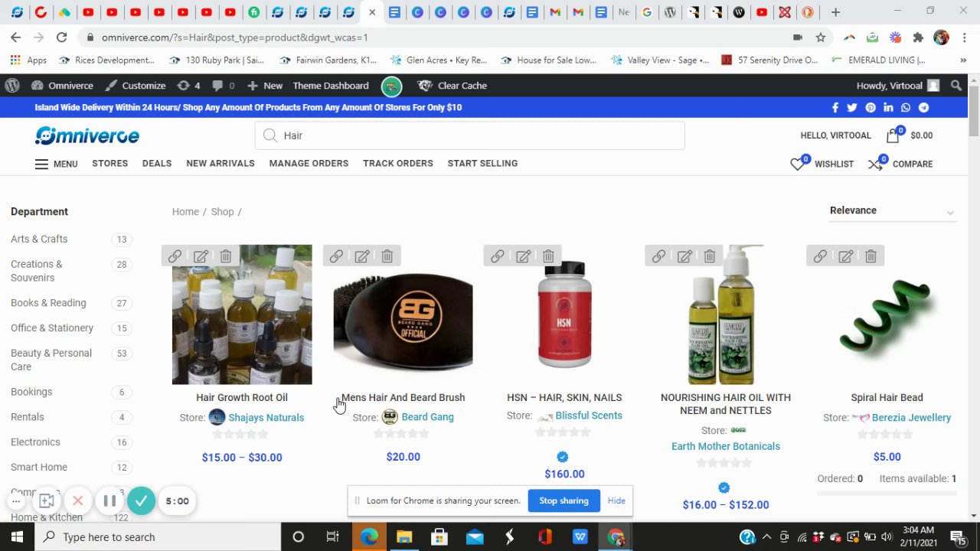Open Shajays Naturals store link
This screenshot has width=980, height=551.
[x=266, y=418]
